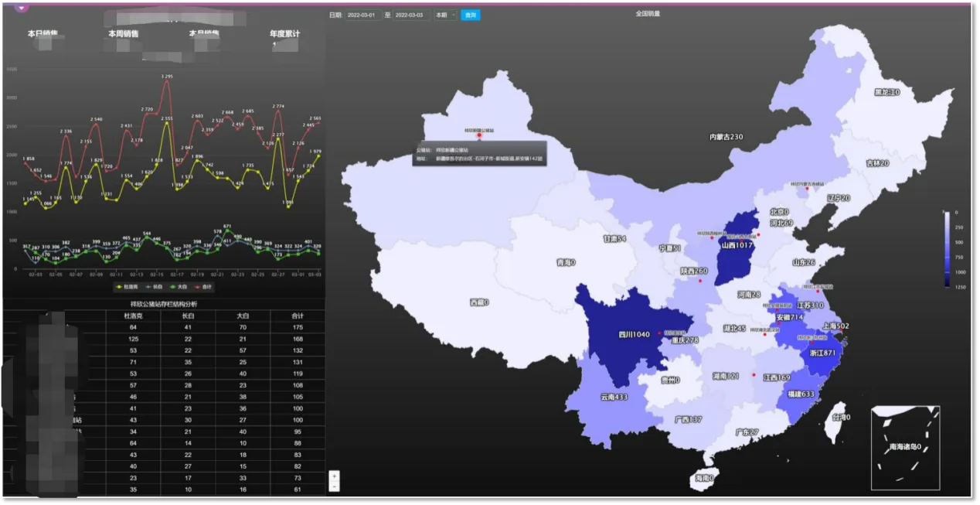Click 青海0 label on map
The image size is (980, 505).
point(566,263)
